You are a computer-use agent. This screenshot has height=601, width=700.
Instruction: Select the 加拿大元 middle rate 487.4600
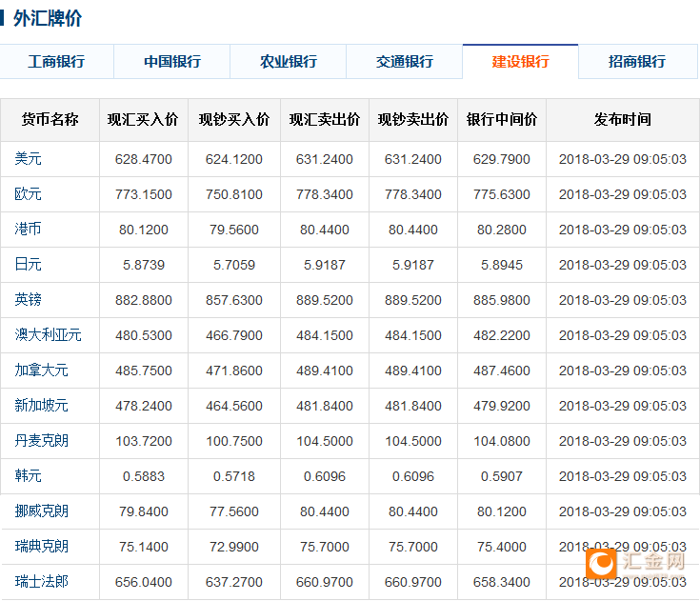click(502, 371)
